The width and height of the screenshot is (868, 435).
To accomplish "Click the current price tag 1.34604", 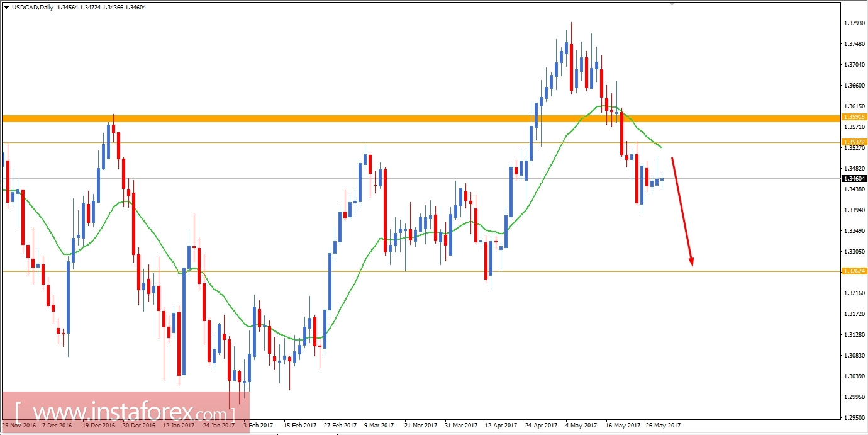I will (855, 179).
